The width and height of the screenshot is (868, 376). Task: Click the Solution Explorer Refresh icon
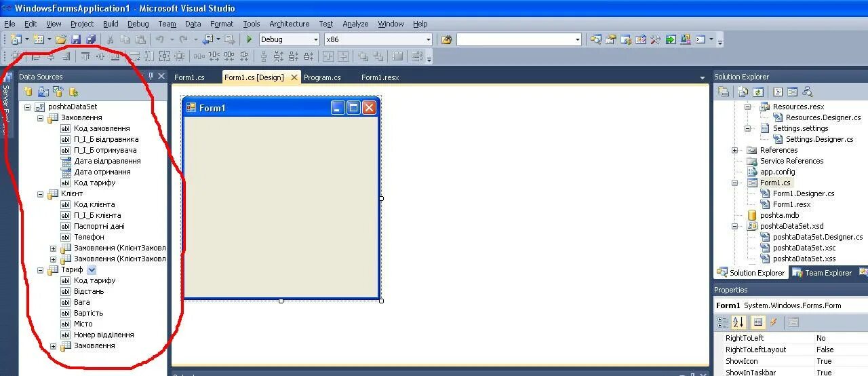[758, 92]
